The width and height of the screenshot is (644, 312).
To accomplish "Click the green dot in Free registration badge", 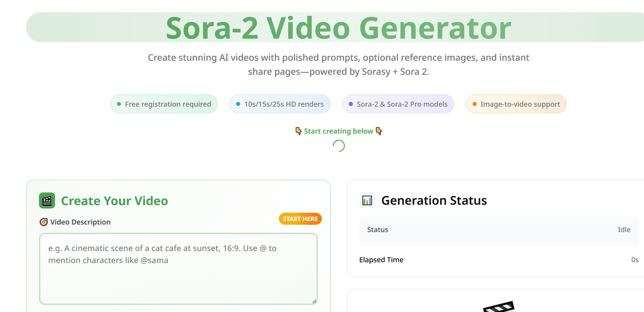I will click(119, 104).
